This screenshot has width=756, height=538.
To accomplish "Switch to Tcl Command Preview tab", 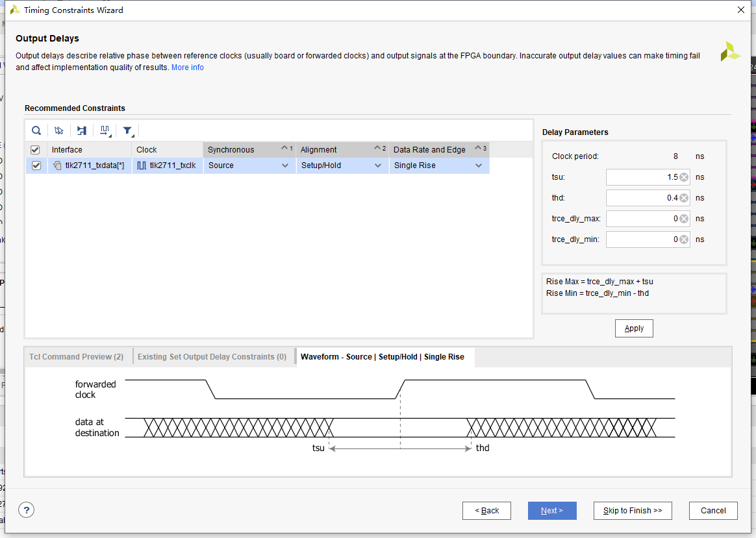I will tap(76, 357).
